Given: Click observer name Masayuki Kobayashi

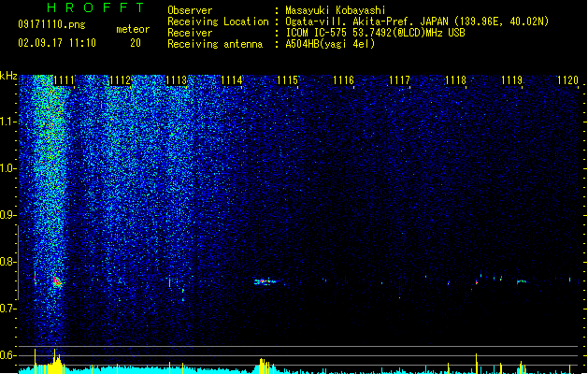Looking at the screenshot, I should 336,10.
